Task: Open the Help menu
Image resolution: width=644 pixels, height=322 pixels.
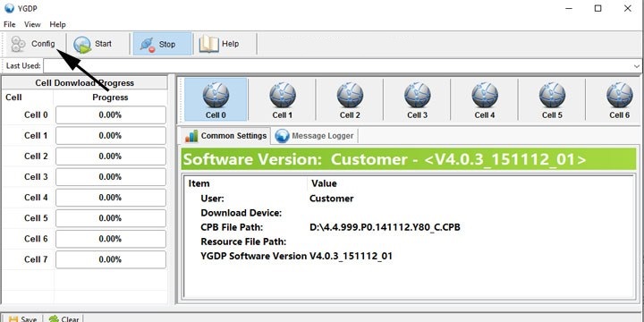Action: tap(57, 25)
